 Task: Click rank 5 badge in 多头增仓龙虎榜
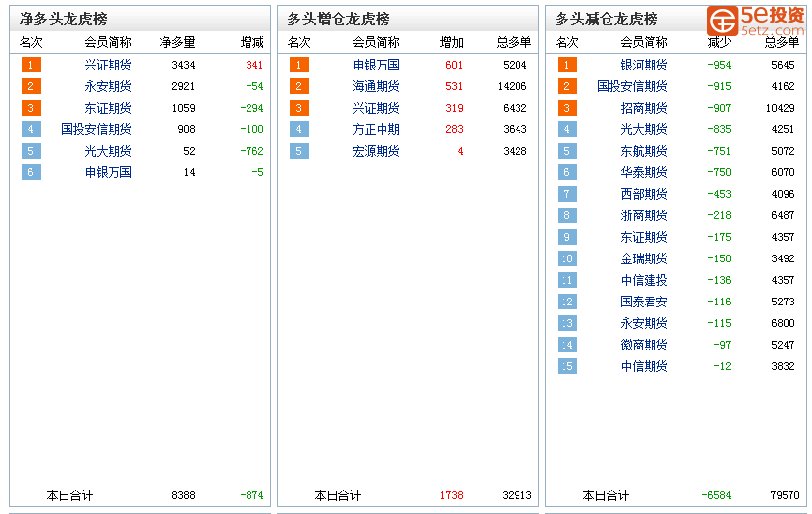point(299,151)
